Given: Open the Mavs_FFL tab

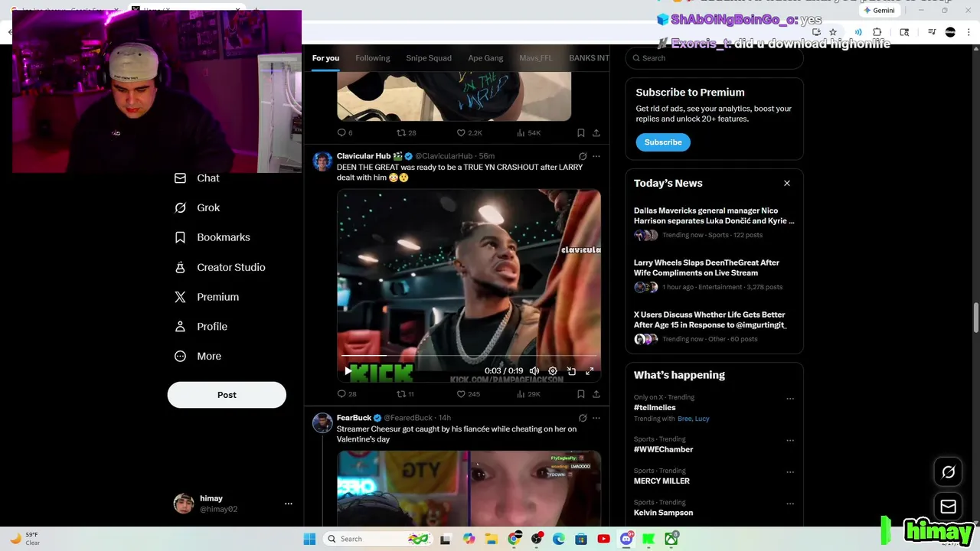Looking at the screenshot, I should click(536, 58).
